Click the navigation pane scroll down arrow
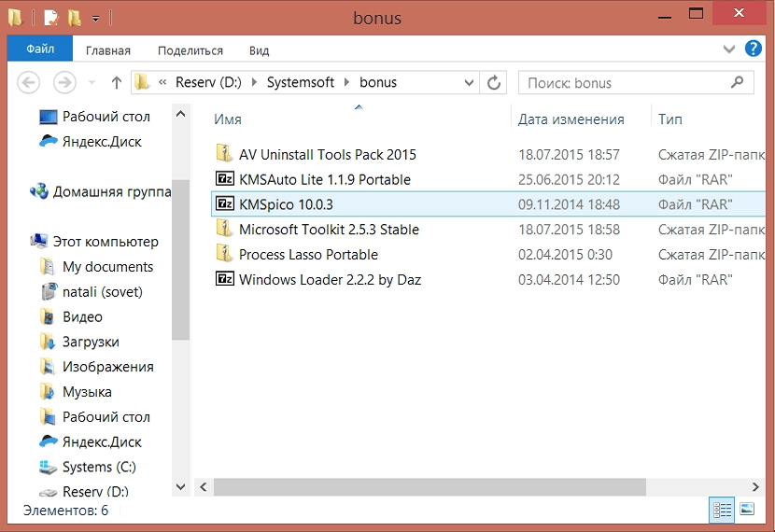775x532 pixels. pos(181,487)
